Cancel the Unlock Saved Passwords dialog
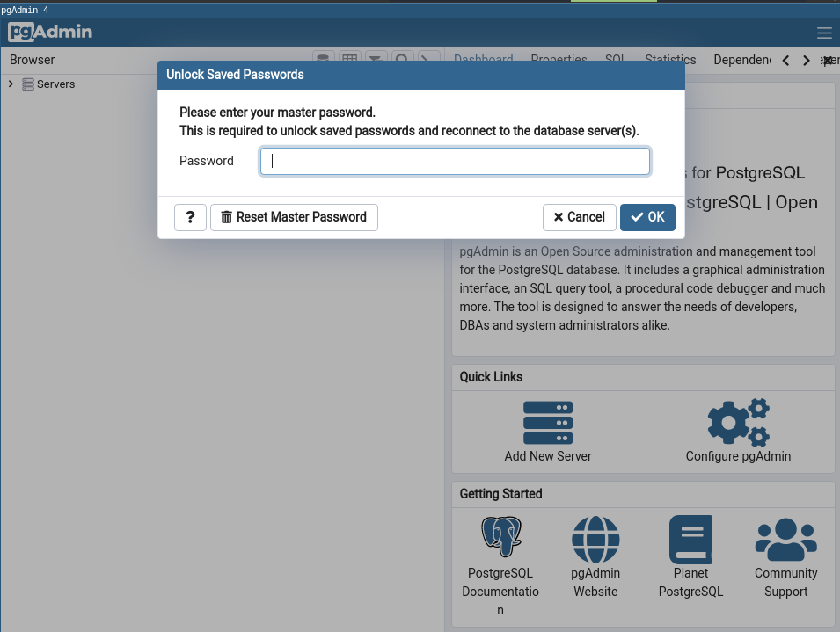Image resolution: width=840 pixels, height=632 pixels. pos(578,217)
